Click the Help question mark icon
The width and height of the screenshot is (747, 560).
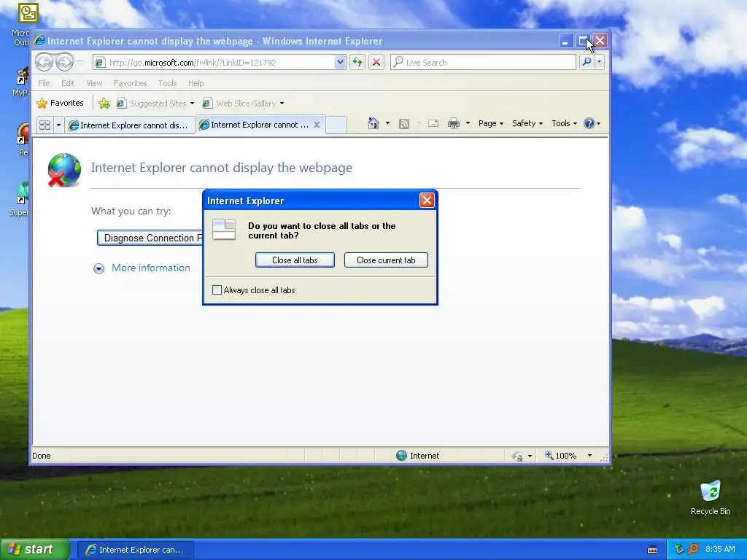pos(589,123)
